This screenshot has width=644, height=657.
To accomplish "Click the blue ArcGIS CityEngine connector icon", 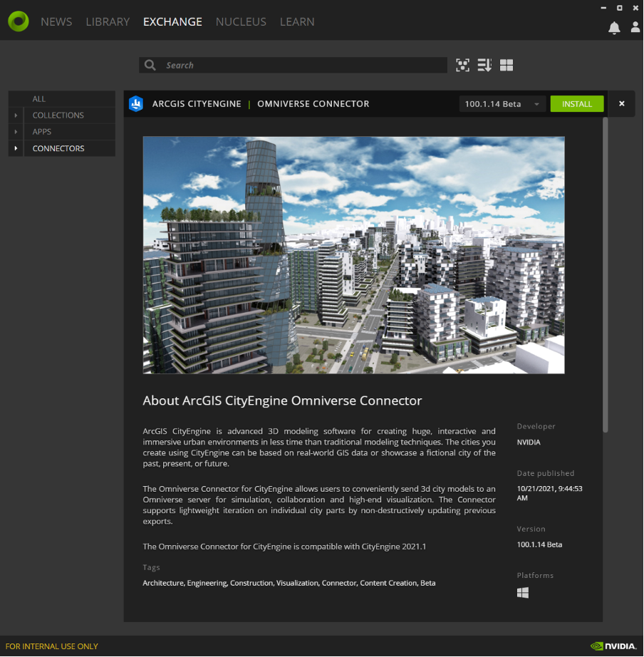I will point(136,103).
